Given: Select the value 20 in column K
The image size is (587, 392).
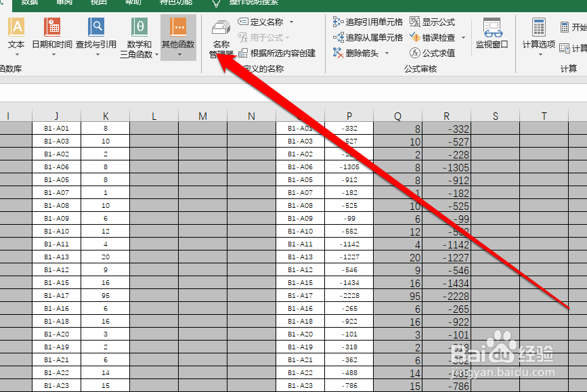Looking at the screenshot, I should point(106,257).
